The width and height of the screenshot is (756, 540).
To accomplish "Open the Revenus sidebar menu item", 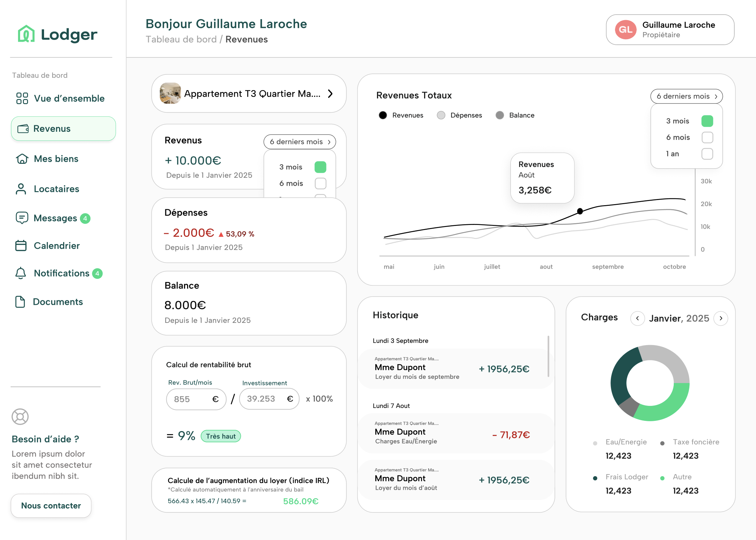I will click(64, 129).
